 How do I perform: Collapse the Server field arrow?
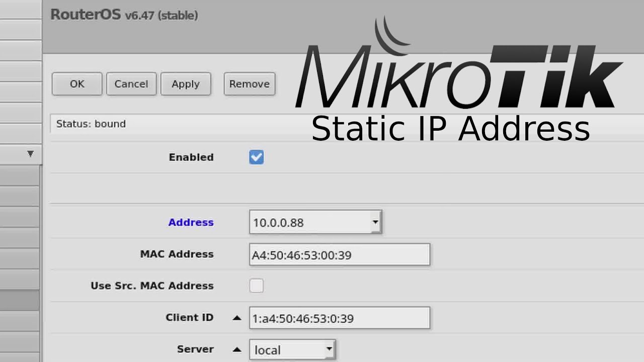point(237,349)
